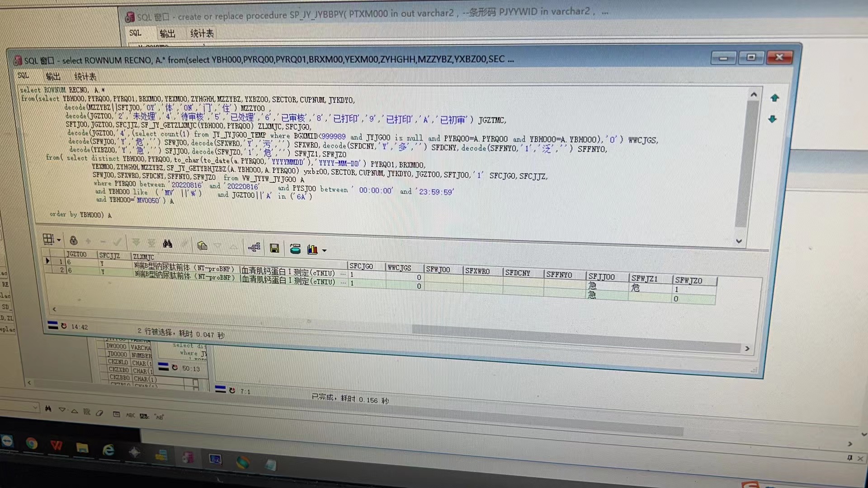Click the Export Query Results icon
Viewport: 868px width, 488px height.
[202, 245]
